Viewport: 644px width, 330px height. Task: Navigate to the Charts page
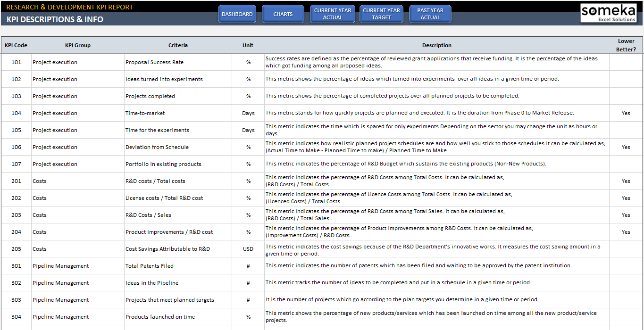click(283, 14)
